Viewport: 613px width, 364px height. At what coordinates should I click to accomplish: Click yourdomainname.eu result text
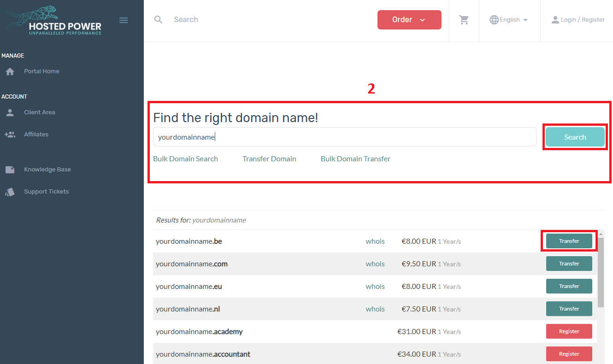(189, 287)
